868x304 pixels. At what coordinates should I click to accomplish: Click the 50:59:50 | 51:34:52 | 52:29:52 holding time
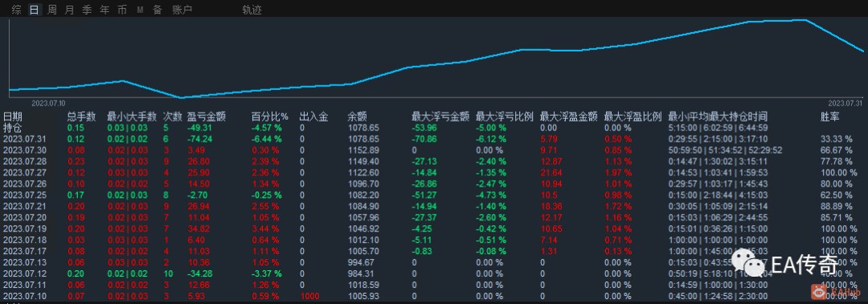click(725, 150)
